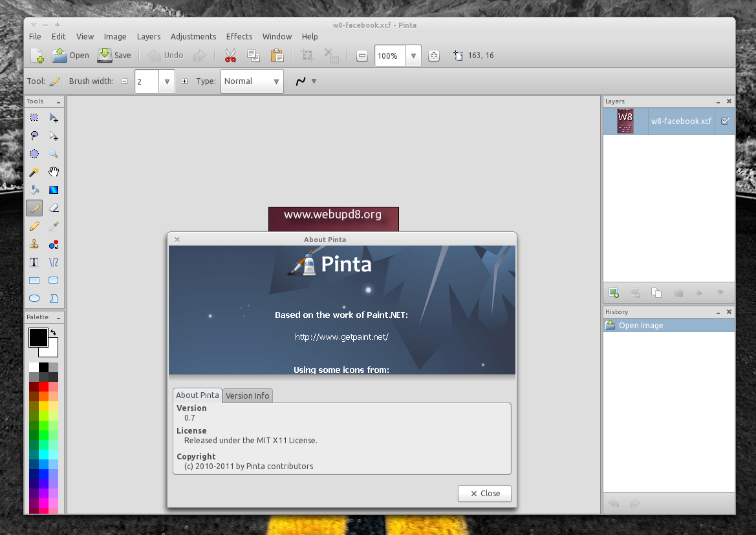The image size is (756, 535).
Task: Zoom out using the minus button
Action: (362, 56)
